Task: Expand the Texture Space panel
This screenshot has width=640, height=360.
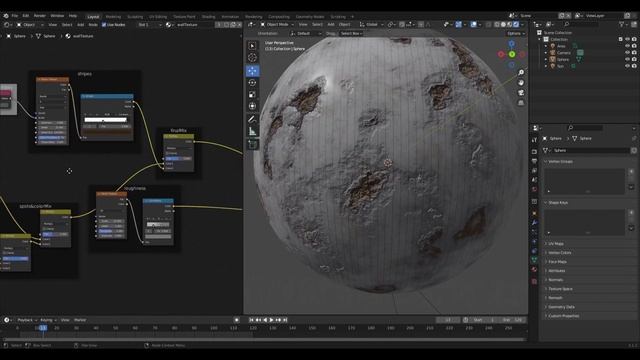Action: click(560, 289)
